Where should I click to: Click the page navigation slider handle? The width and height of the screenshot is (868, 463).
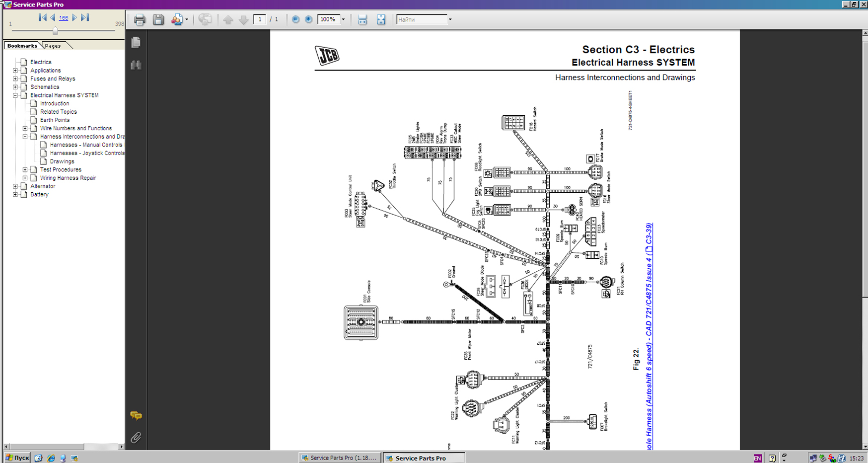(55, 31)
